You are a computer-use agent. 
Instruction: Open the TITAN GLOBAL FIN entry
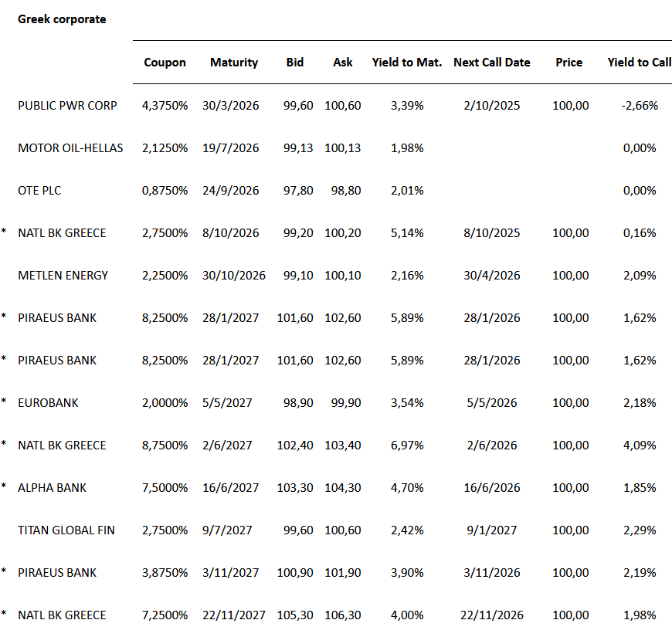[x=66, y=530]
